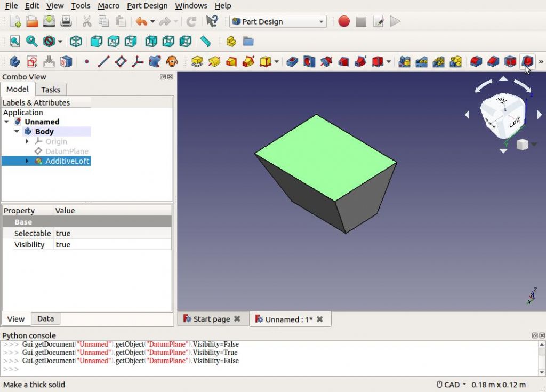Click the Measure distance ruler icon
546x392 pixels.
[x=205, y=41]
